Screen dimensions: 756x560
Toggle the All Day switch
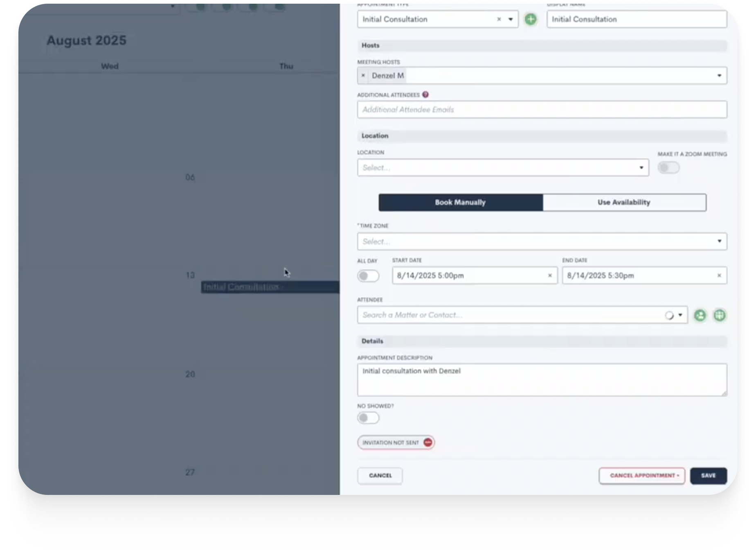368,276
